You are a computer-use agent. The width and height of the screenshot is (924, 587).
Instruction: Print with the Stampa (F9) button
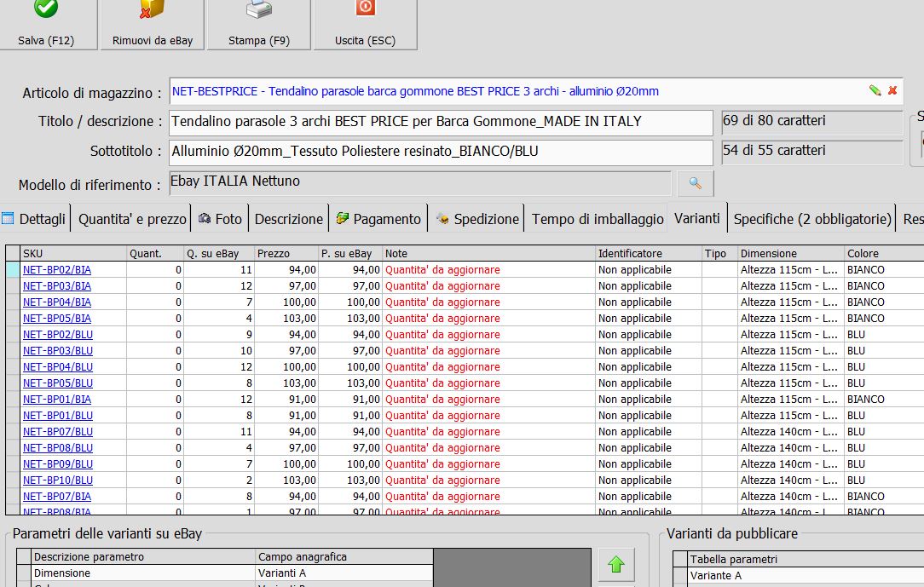(259, 24)
